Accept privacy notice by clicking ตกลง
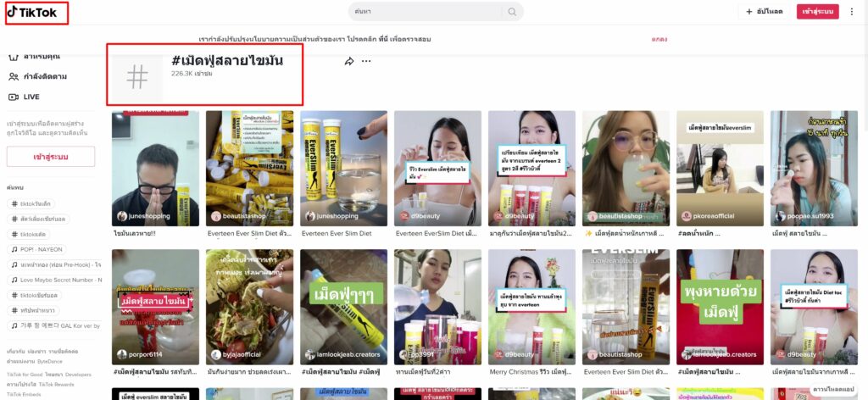868x400 pixels. point(659,39)
